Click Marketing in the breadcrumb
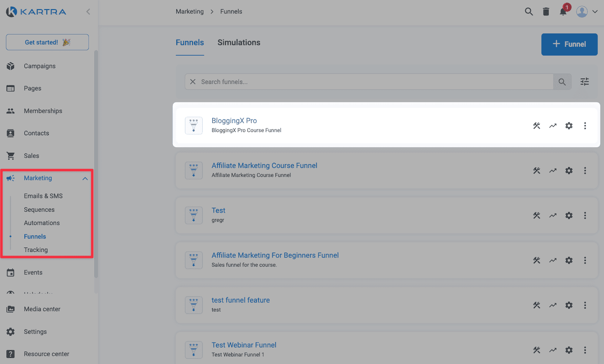The width and height of the screenshot is (604, 364). [190, 11]
